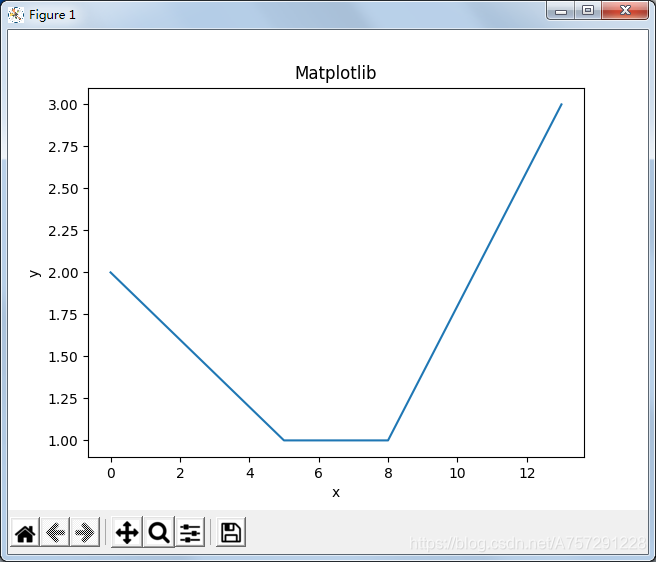Click the y-axis label y
The image size is (656, 562).
(35, 273)
